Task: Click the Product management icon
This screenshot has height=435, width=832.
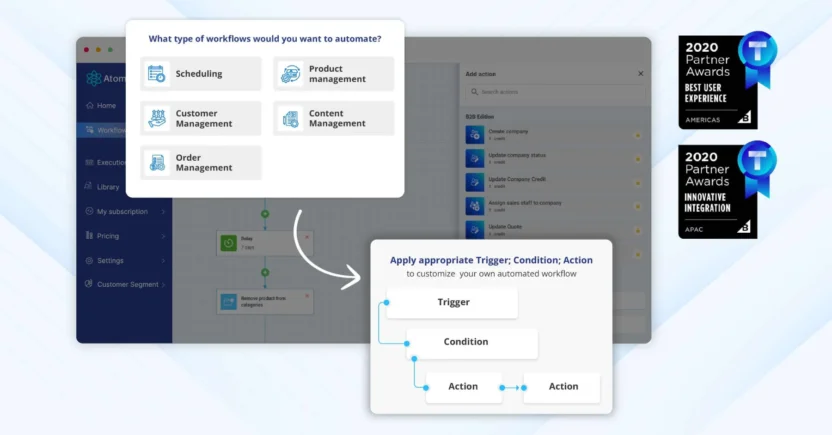Action: (290, 74)
